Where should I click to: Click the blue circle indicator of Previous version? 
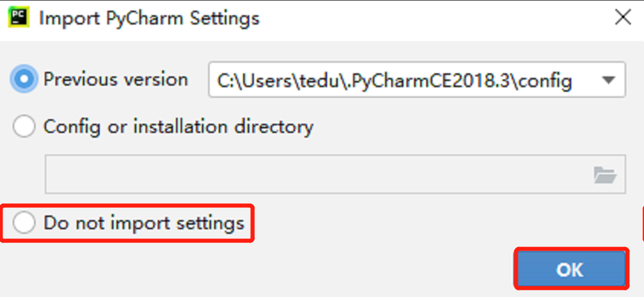pyautogui.click(x=24, y=79)
